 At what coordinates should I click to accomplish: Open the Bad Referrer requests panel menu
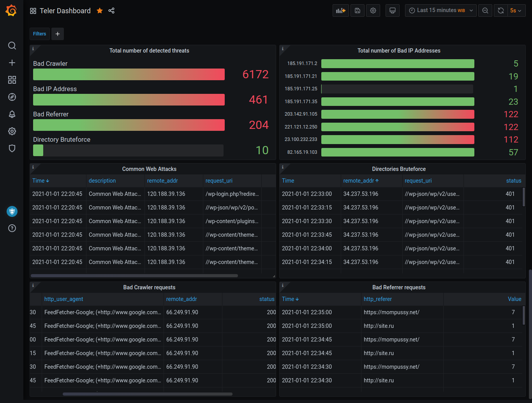point(398,287)
